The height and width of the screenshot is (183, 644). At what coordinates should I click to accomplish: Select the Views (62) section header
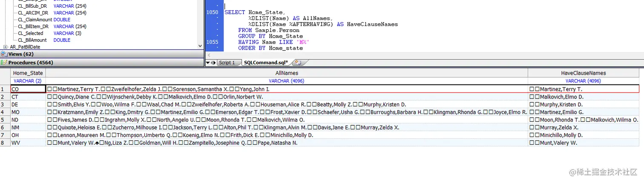[102, 54]
